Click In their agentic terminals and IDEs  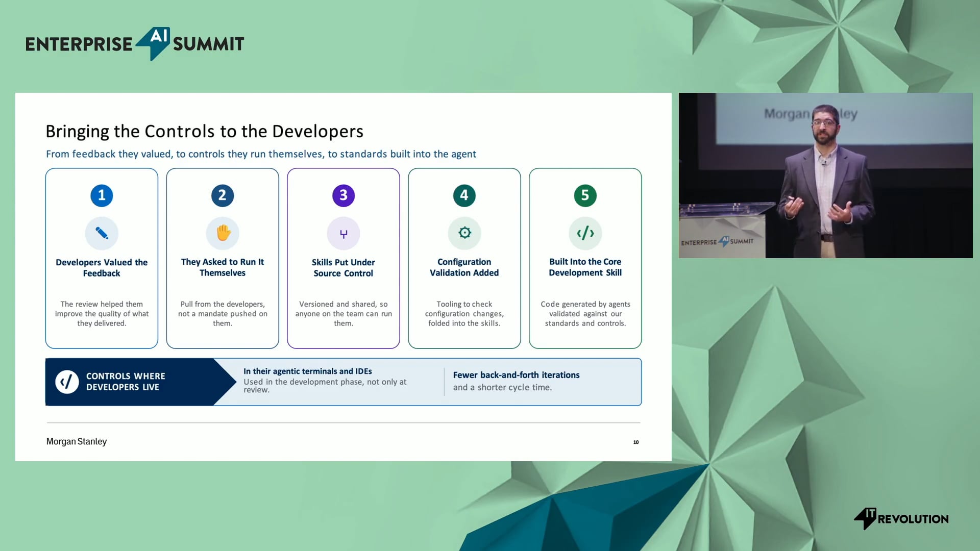[x=307, y=371]
